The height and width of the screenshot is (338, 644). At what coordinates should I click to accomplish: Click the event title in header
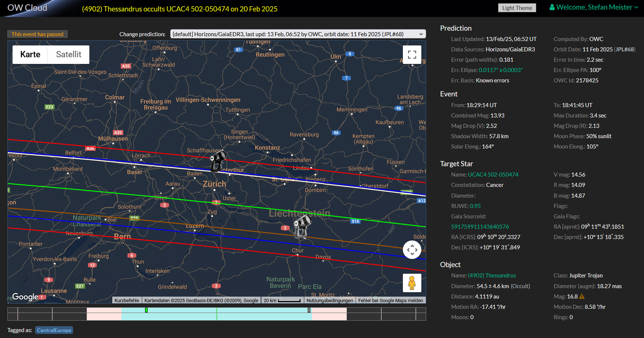click(x=180, y=9)
